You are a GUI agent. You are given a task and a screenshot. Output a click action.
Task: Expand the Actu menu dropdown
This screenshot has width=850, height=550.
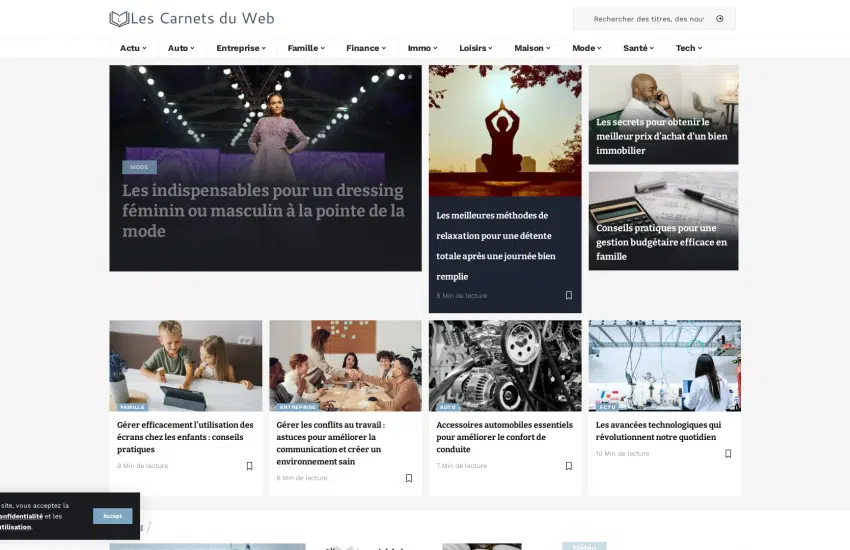133,48
